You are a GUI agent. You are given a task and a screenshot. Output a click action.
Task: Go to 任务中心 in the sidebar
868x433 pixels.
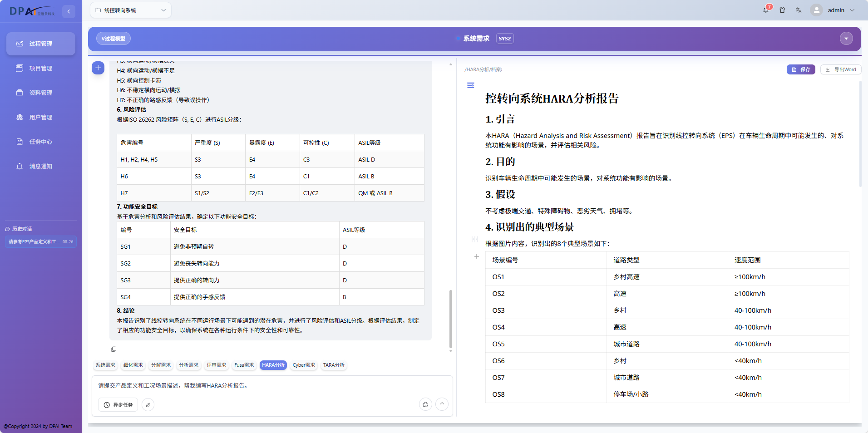coord(41,142)
